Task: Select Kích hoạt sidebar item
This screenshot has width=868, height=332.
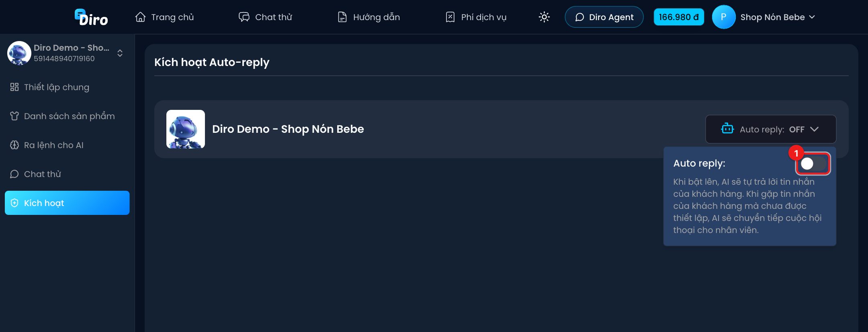Action: click(67, 203)
